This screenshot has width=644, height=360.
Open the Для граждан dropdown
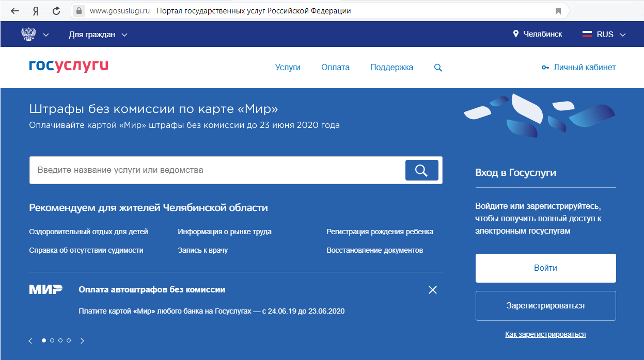98,35
